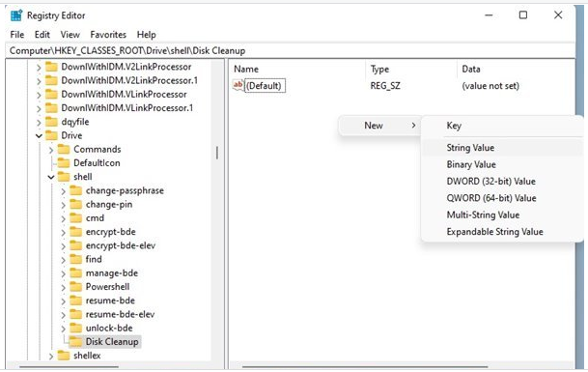The image size is (588, 372).
Task: Choose Key from the New submenu
Action: (502, 126)
